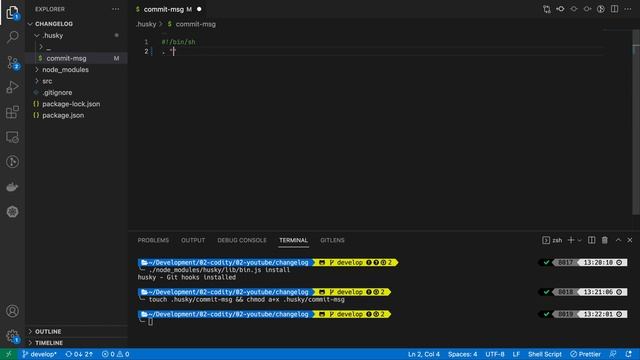
Task: Click the commit-msg breadcrumb segment
Action: tap(191, 24)
